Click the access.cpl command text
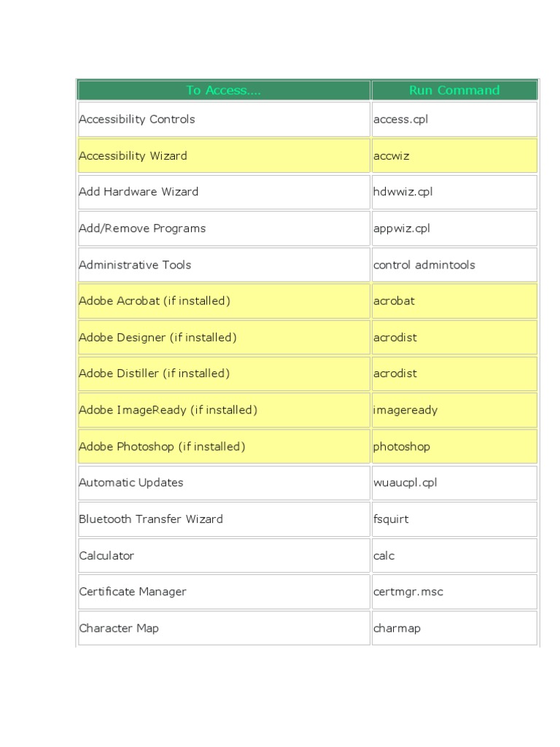 [400, 119]
